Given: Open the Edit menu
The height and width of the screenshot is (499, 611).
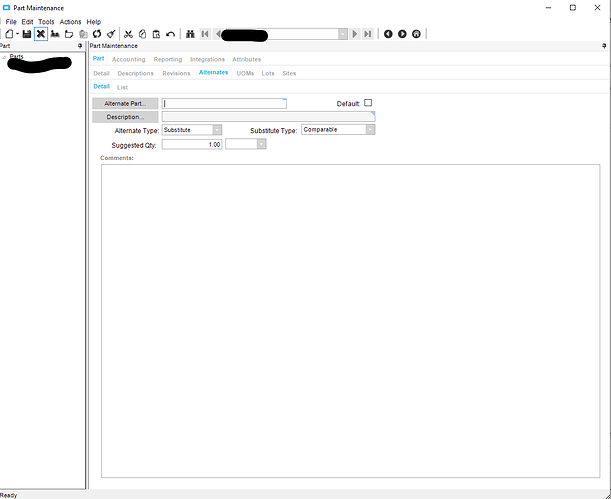Looking at the screenshot, I should pos(27,22).
